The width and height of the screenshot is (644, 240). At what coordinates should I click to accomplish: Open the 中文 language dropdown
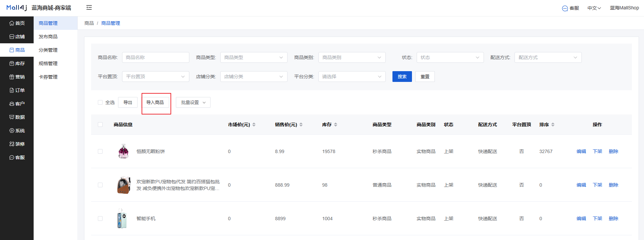point(594,8)
